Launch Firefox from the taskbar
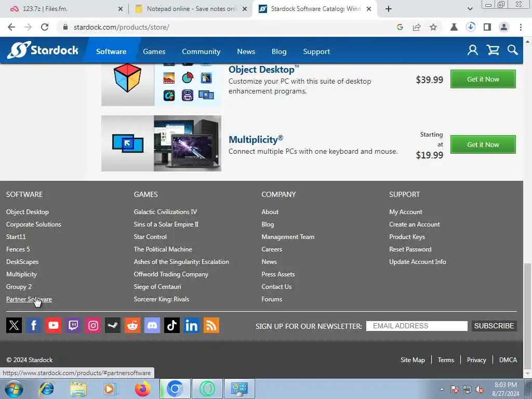The image size is (532, 399). coord(143,389)
